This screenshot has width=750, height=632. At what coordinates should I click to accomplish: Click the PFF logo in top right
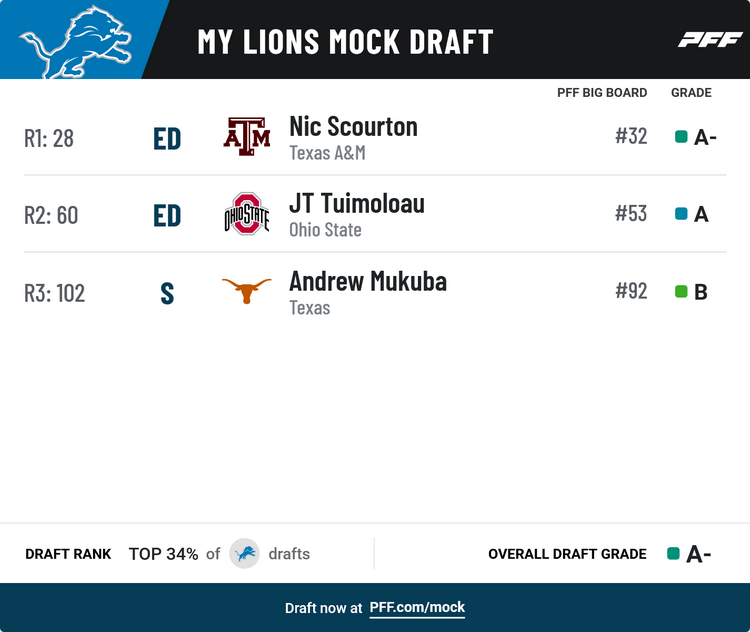[x=709, y=40]
